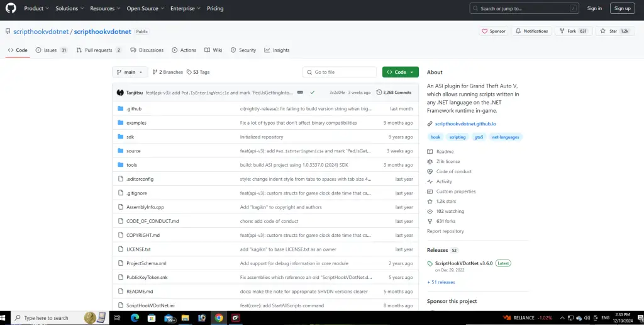Open PublicKeyToken.snk file
This screenshot has height=325, width=644.
click(147, 277)
